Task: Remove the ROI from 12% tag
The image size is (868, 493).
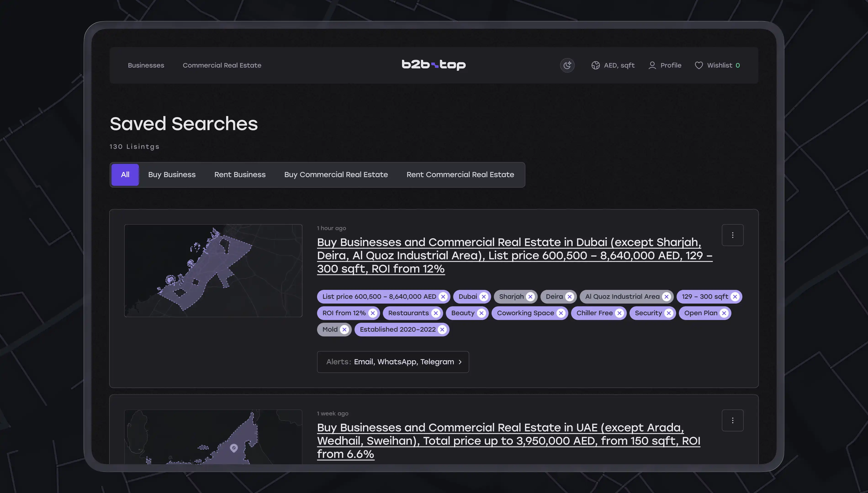Action: coord(373,313)
